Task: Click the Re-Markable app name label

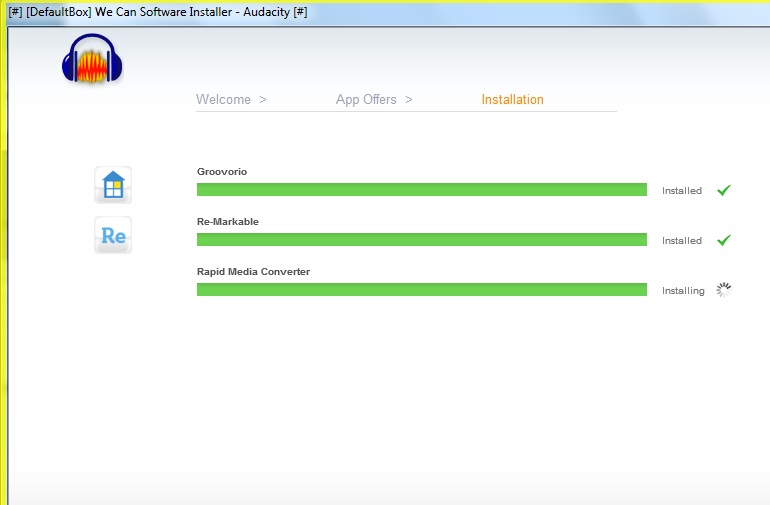Action: pyautogui.click(x=228, y=222)
